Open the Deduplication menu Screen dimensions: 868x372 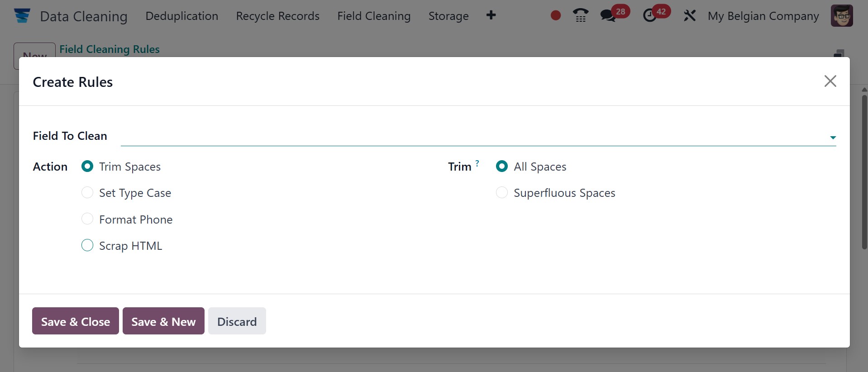[x=181, y=16]
